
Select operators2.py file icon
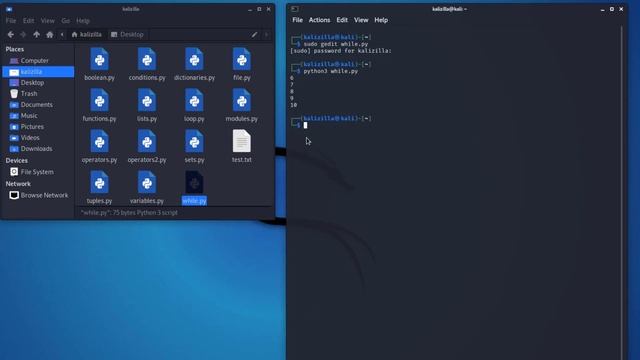point(147,142)
